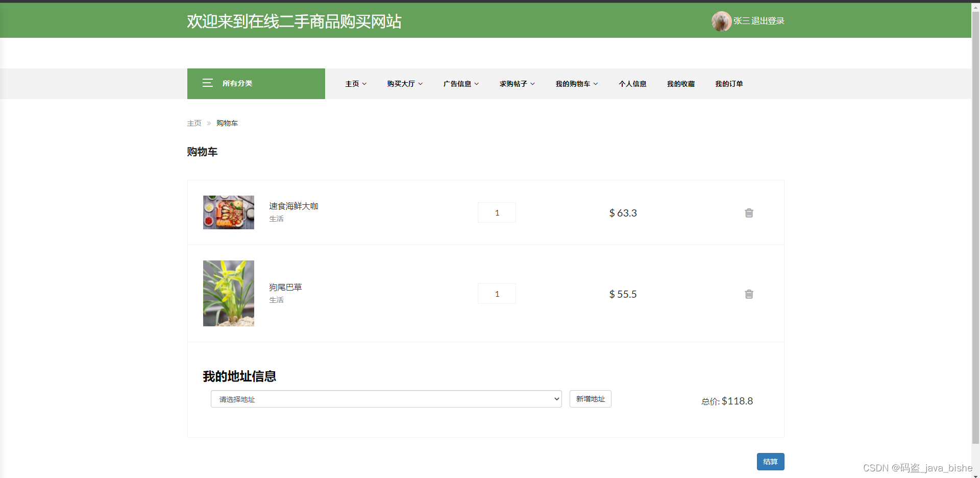The height and width of the screenshot is (478, 980).
Task: Click the 新增地址 button
Action: (x=591, y=399)
